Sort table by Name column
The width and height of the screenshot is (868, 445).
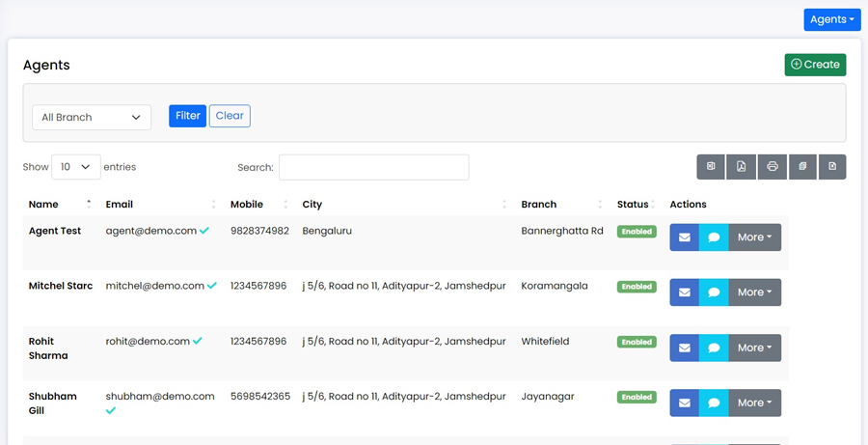60,204
